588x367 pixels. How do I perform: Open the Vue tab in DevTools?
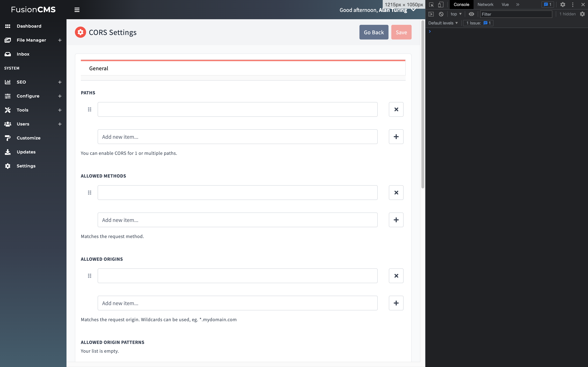(505, 4)
